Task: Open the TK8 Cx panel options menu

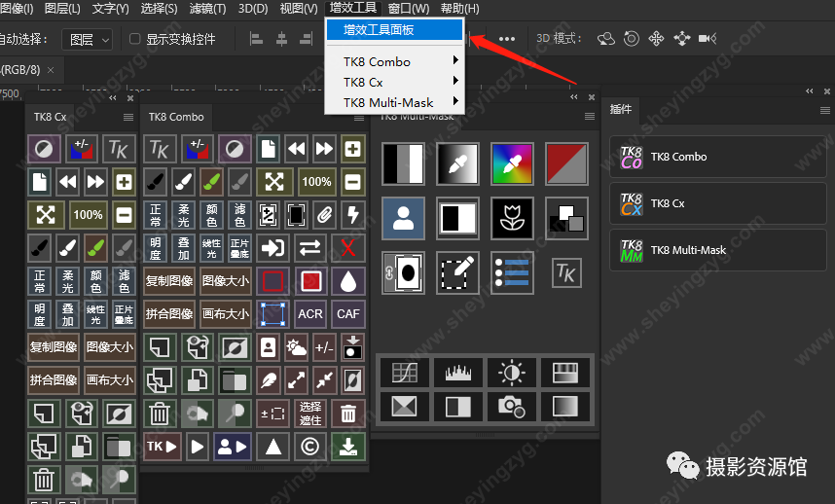Action: 128,117
